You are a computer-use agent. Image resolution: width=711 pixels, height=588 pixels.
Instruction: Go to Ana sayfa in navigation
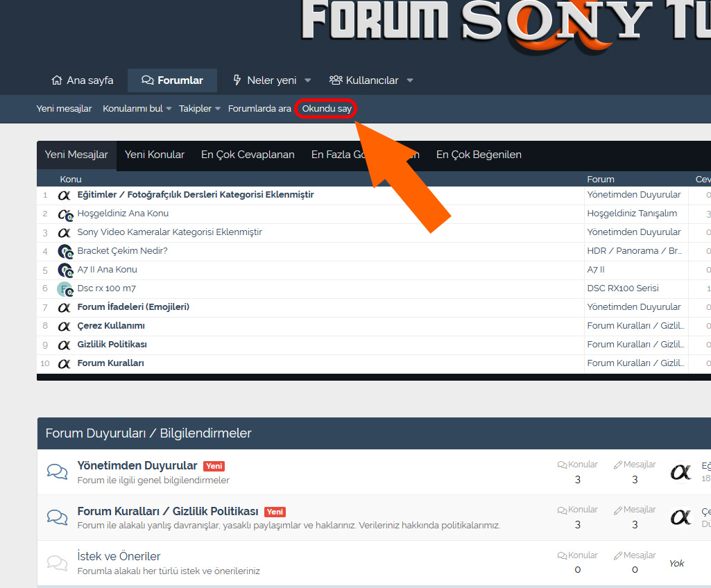[82, 80]
